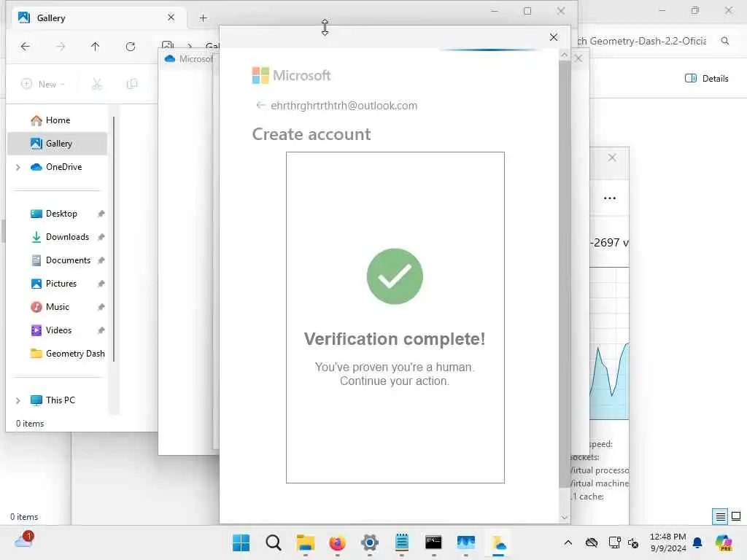Go up one folder level
This screenshot has width=747, height=560.
point(96,46)
